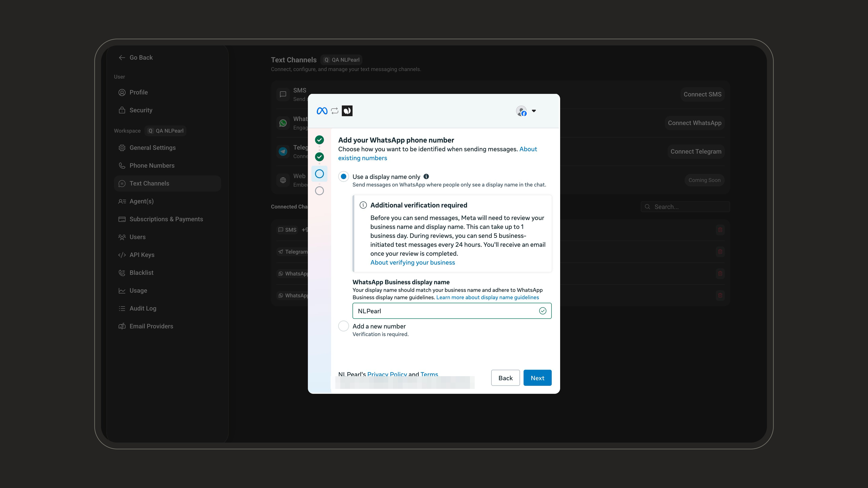Click the current step circle indicator
This screenshot has height=488, width=868.
[x=319, y=174]
